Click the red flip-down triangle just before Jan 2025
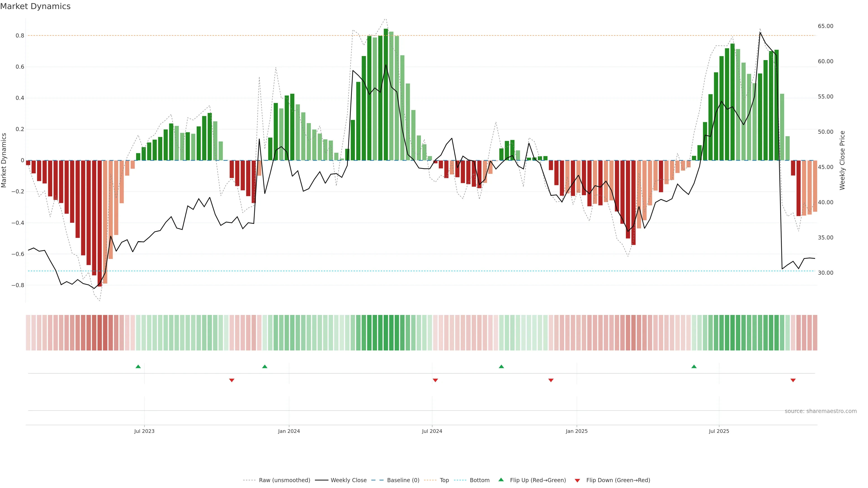 (551, 380)
